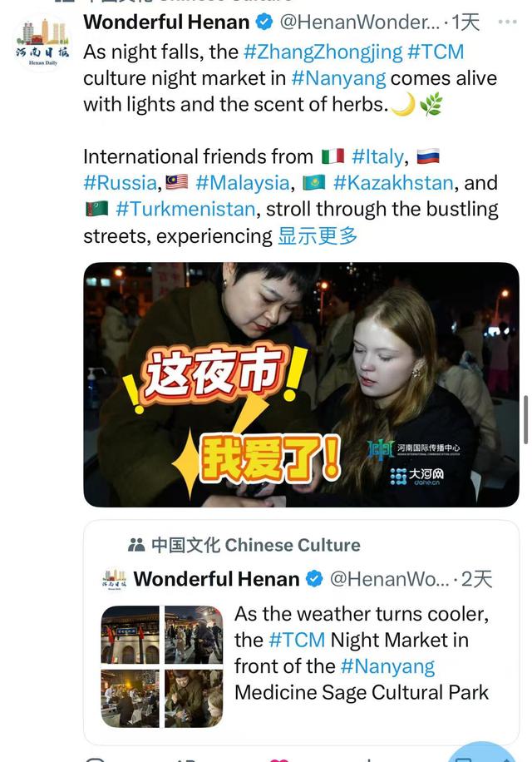Image resolution: width=532 pixels, height=762 pixels.
Task: Open the Henan Daily profile avatar
Action: pos(42,42)
